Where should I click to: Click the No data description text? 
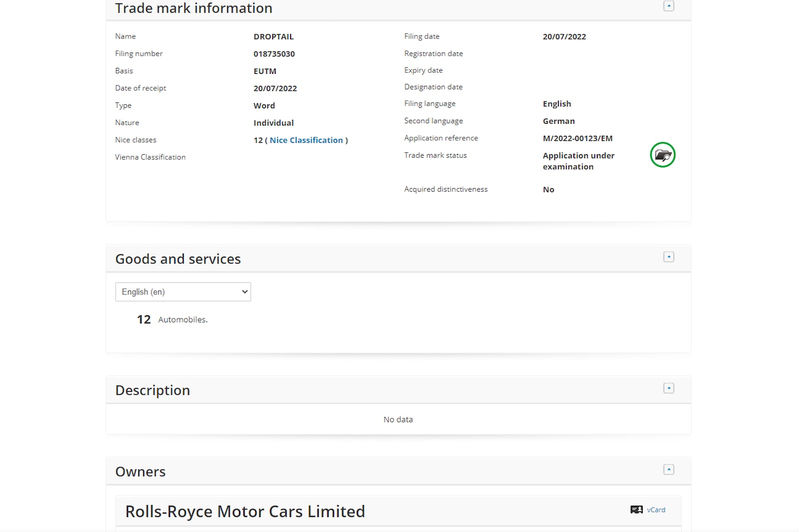(398, 419)
